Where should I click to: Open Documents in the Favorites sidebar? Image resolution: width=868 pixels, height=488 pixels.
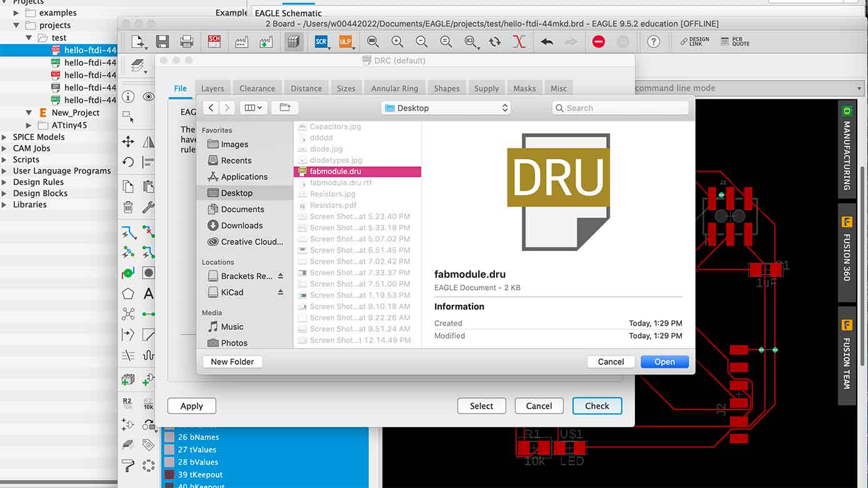(x=242, y=209)
